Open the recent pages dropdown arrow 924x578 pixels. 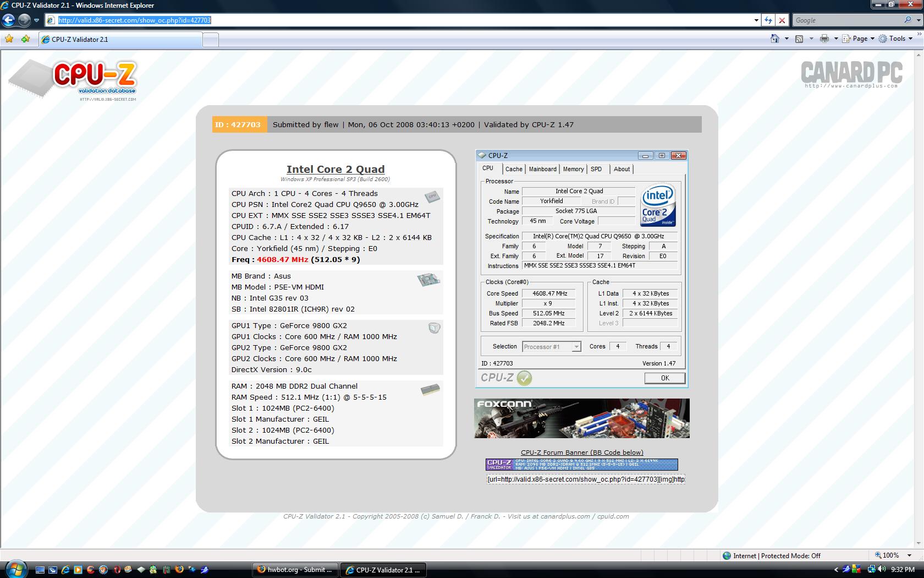(37, 20)
